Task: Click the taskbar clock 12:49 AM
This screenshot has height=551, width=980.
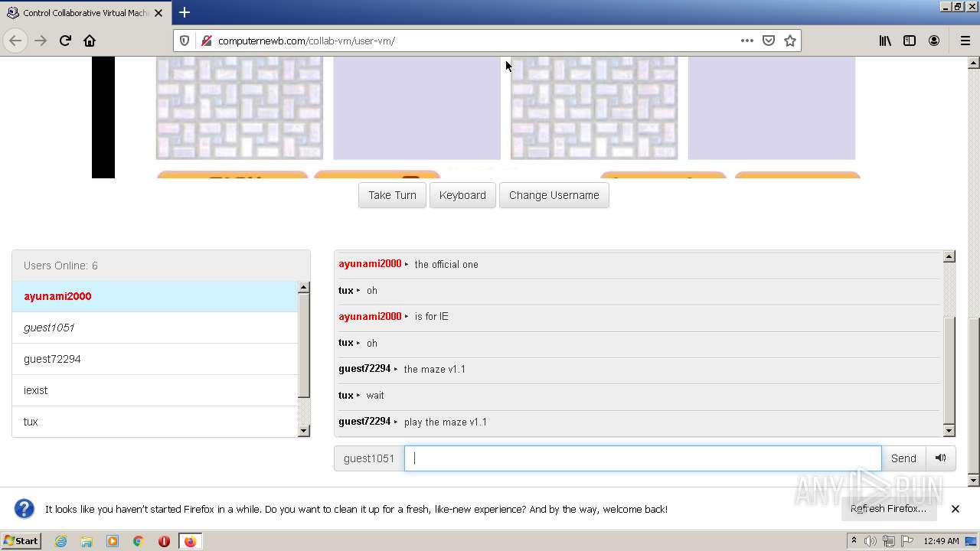Action: 941,541
